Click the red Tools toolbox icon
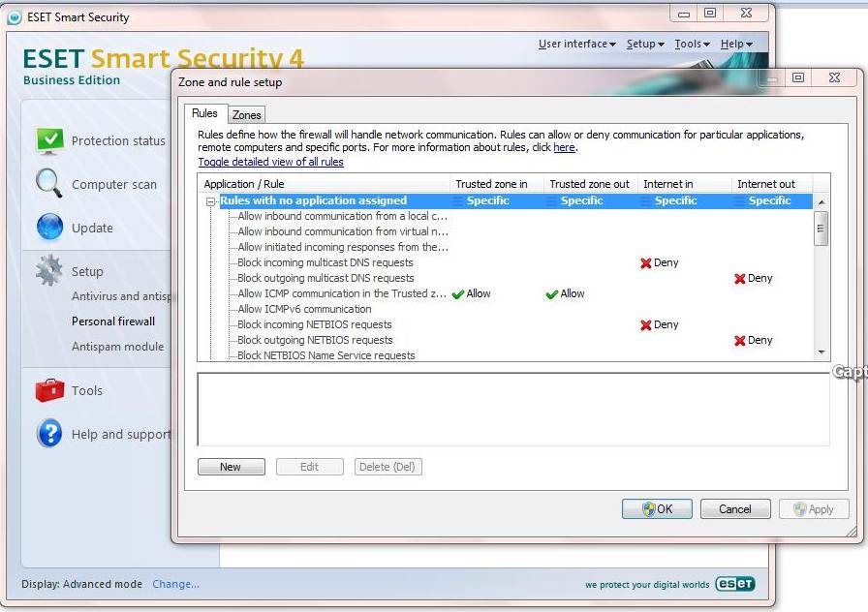 click(49, 390)
